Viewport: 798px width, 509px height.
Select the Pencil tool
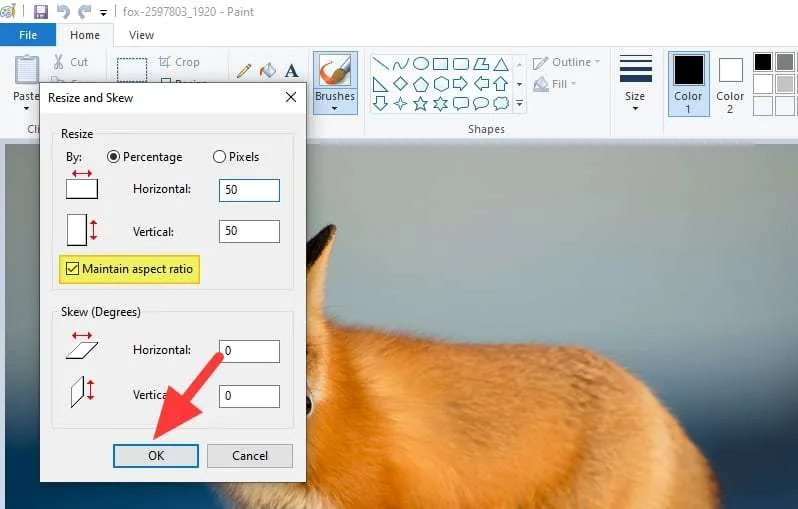coord(244,71)
